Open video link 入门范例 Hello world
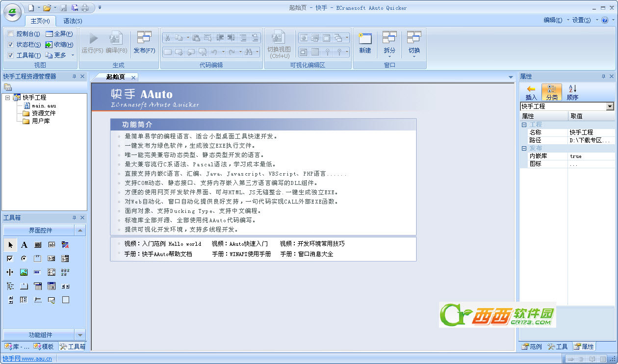618x364 pixels. pos(163,244)
